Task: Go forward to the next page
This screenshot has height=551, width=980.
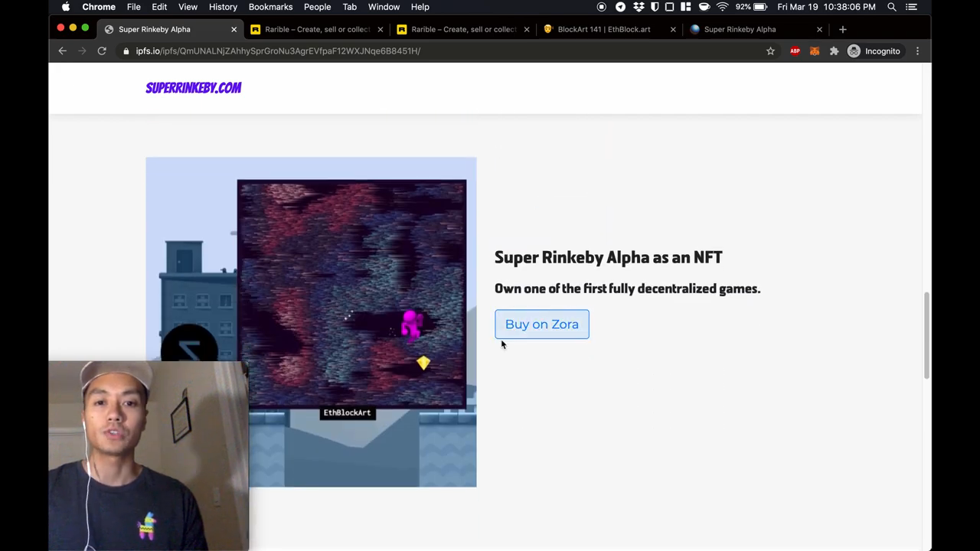Action: (82, 51)
